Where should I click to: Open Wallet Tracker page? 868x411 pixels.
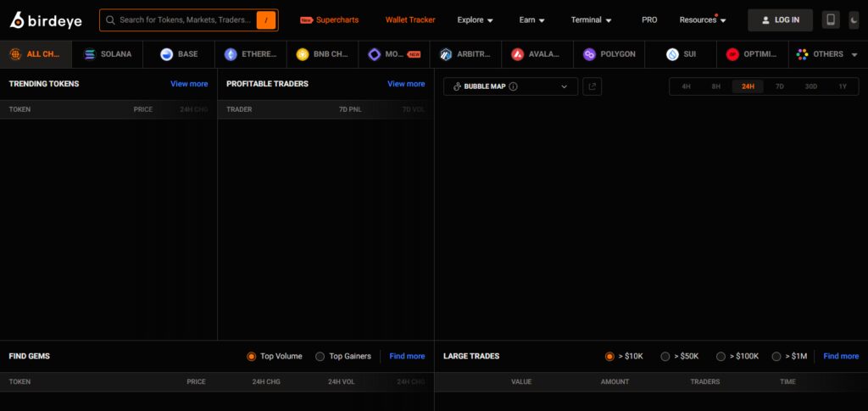pyautogui.click(x=410, y=19)
